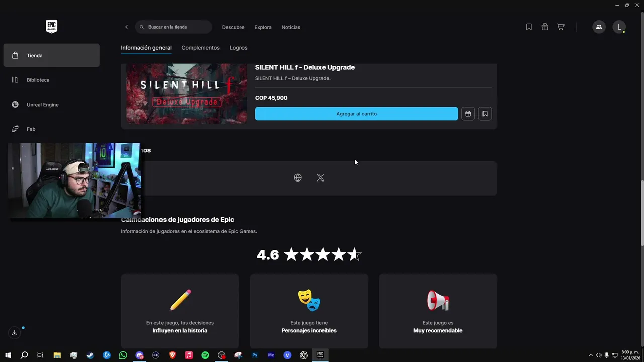
Task: Click the taskbar clock showing 8:00 p. m.
Action: click(x=630, y=355)
